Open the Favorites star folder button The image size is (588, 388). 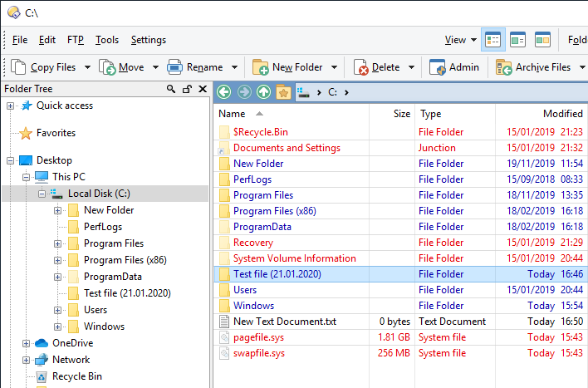(283, 92)
